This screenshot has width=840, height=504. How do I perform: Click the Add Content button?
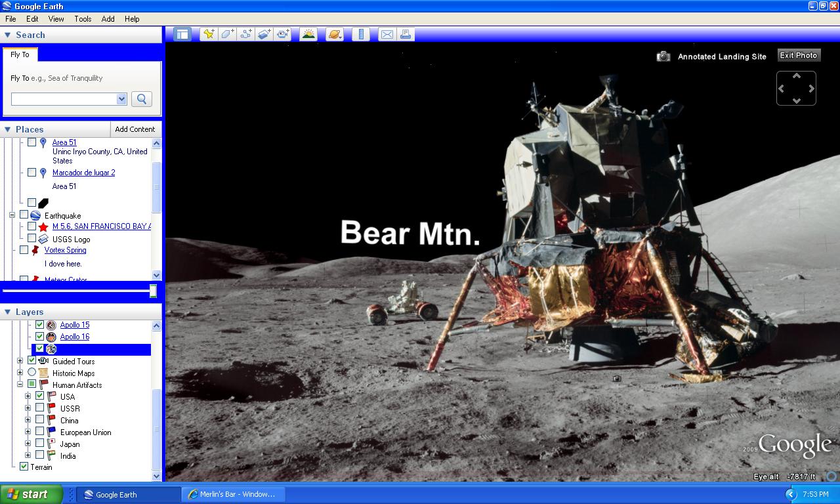135,129
